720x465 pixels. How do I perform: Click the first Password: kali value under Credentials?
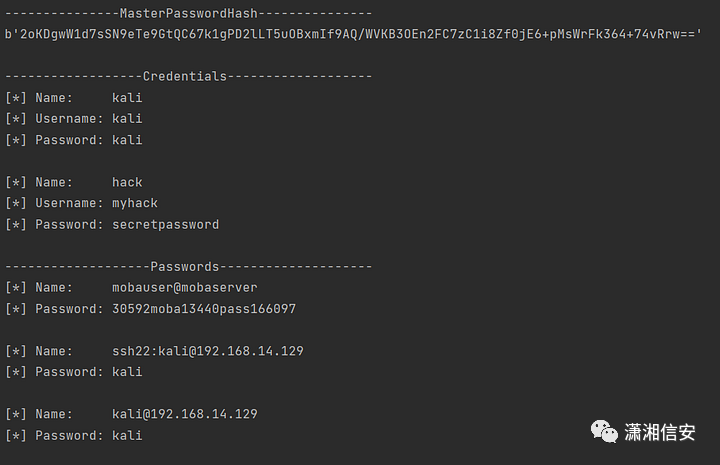click(127, 140)
